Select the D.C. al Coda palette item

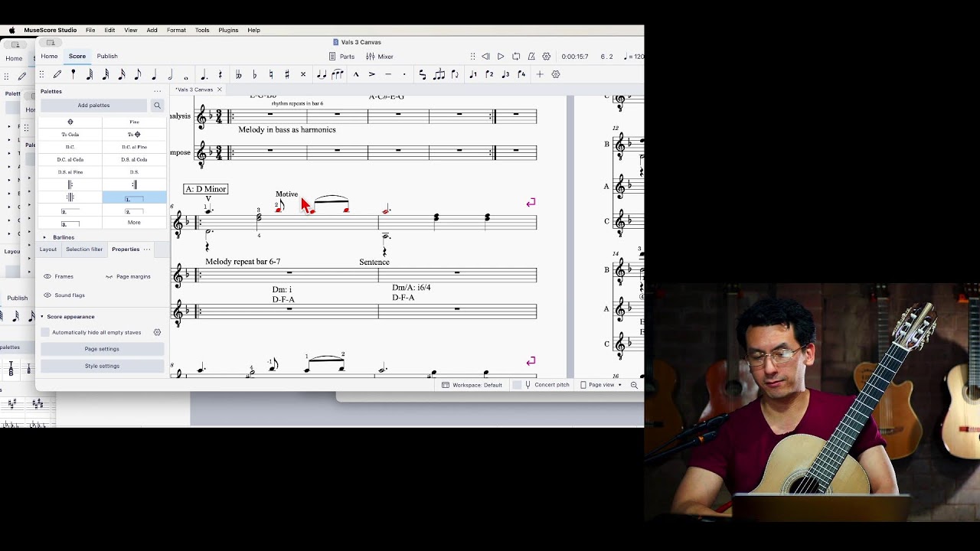(x=70, y=159)
